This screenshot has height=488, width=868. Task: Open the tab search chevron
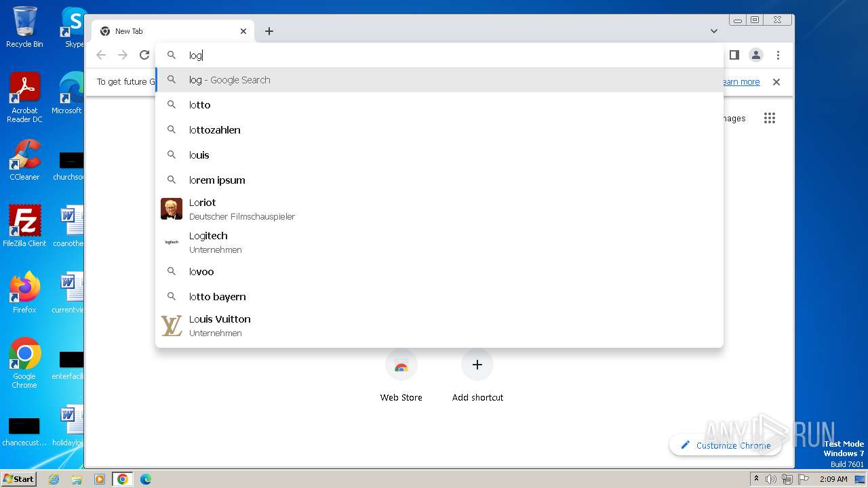(x=714, y=31)
